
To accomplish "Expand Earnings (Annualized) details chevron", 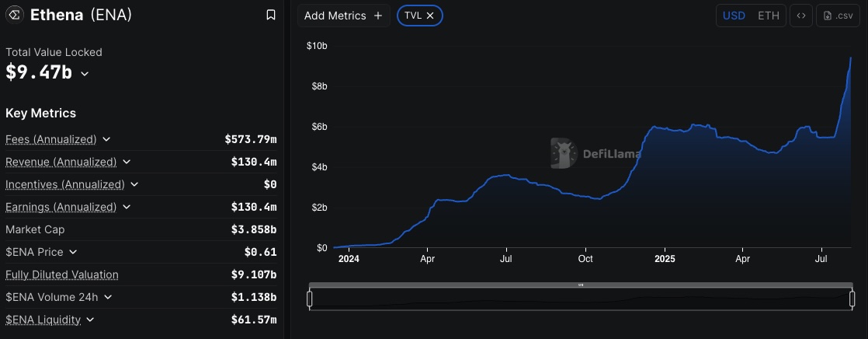I will (x=127, y=207).
